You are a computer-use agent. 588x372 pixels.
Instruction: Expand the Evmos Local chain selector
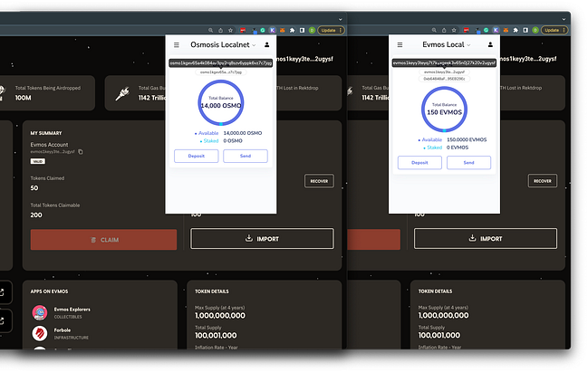[x=447, y=44]
